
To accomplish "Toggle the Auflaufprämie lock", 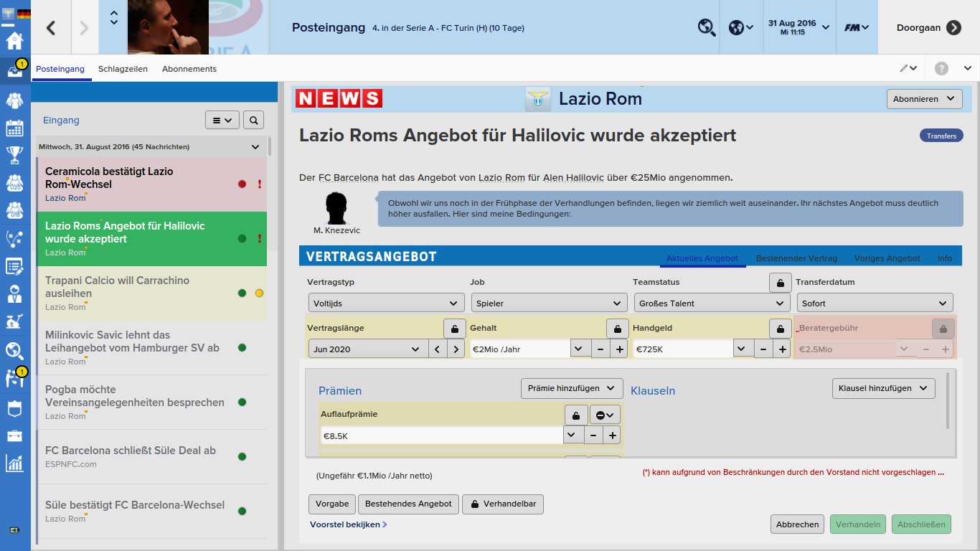I will pyautogui.click(x=576, y=415).
